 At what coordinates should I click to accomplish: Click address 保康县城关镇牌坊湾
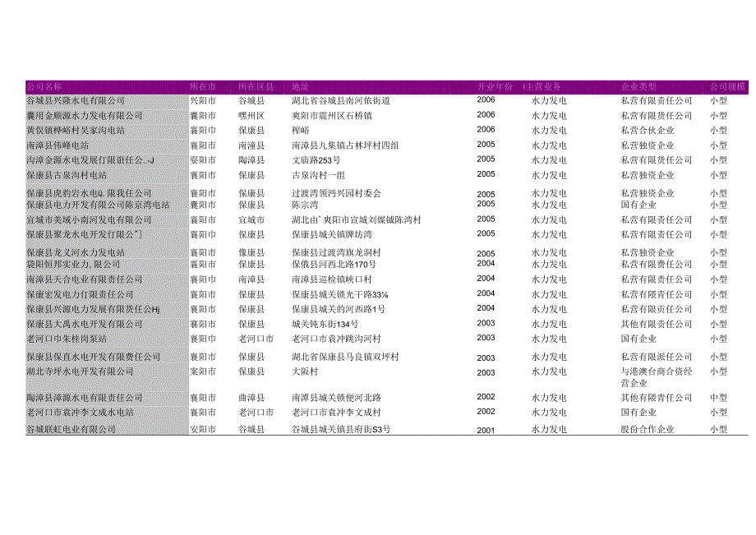332,235
